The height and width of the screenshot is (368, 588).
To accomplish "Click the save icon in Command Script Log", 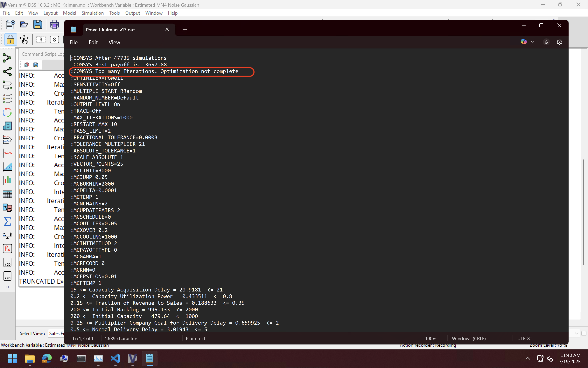I will tap(36, 65).
